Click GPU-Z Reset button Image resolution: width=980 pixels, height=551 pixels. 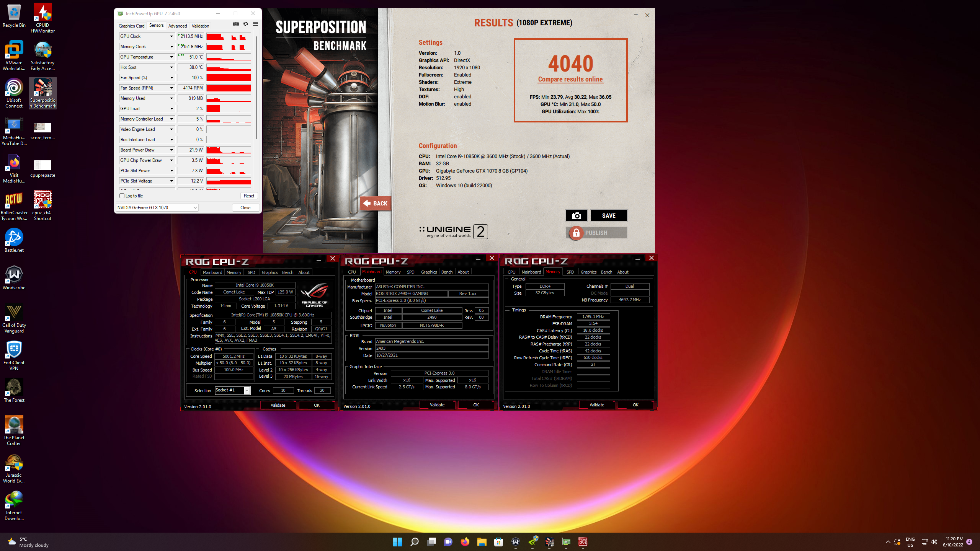click(249, 196)
